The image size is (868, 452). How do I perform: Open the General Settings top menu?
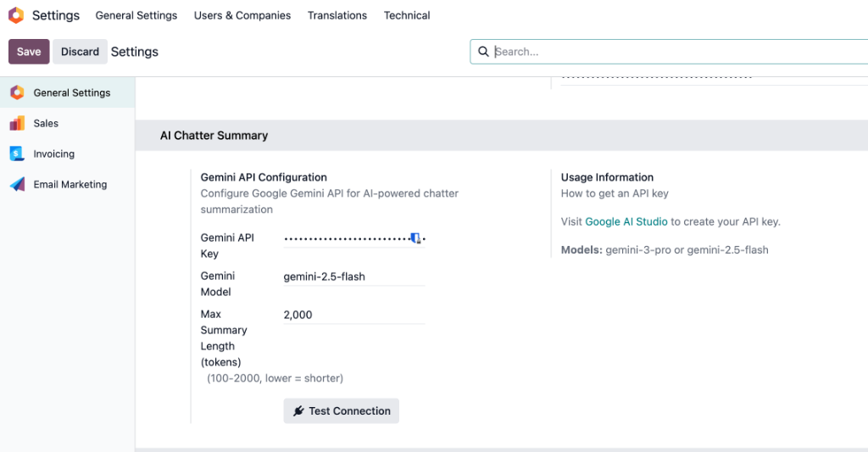(x=136, y=15)
